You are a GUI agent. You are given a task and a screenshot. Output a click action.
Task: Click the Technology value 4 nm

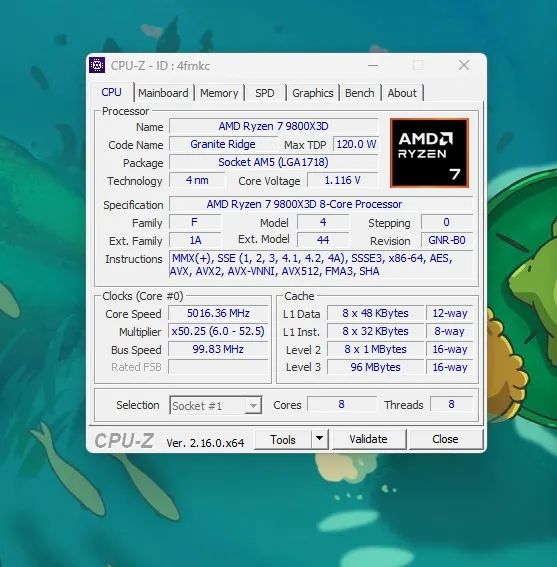point(197,180)
